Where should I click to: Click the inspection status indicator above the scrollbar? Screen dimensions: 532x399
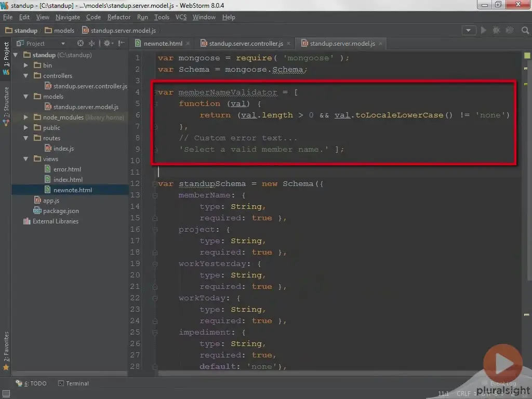pos(527,55)
